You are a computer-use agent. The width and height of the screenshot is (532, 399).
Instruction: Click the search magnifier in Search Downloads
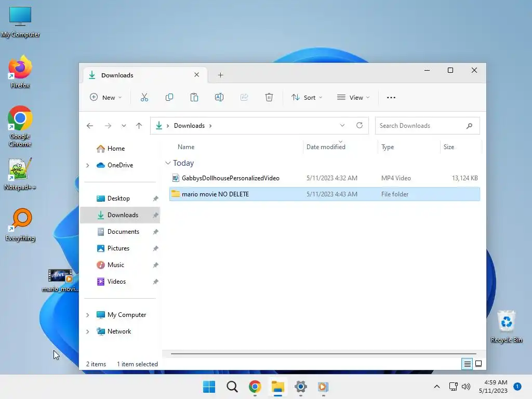point(469,126)
